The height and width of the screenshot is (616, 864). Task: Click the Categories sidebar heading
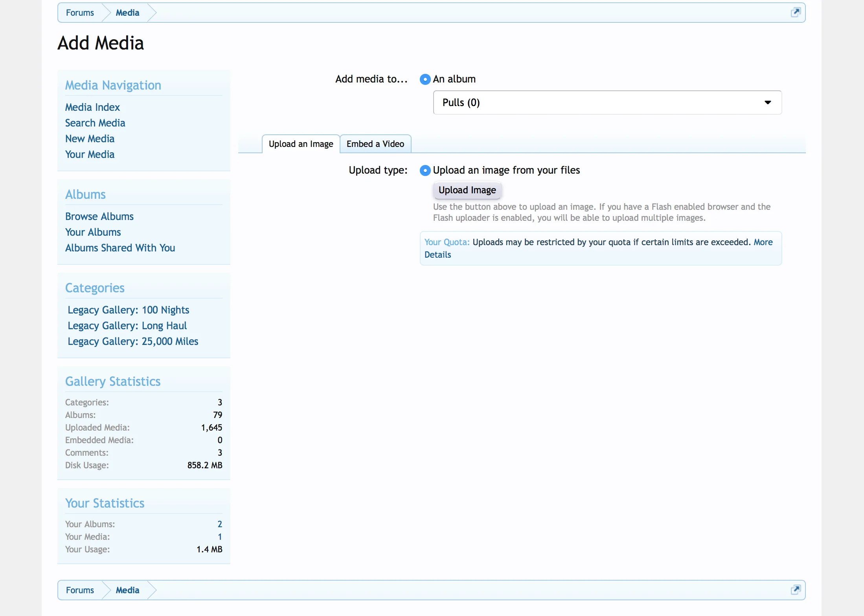click(95, 288)
